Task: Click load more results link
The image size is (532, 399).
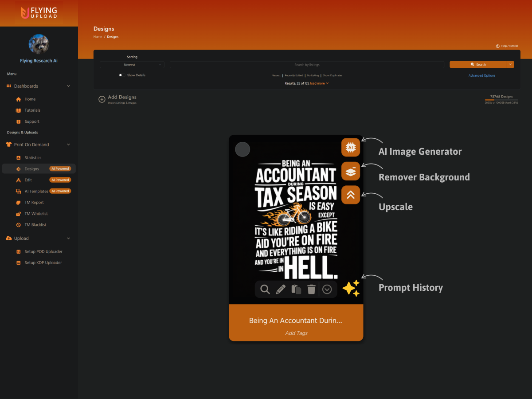Action: coord(319,83)
